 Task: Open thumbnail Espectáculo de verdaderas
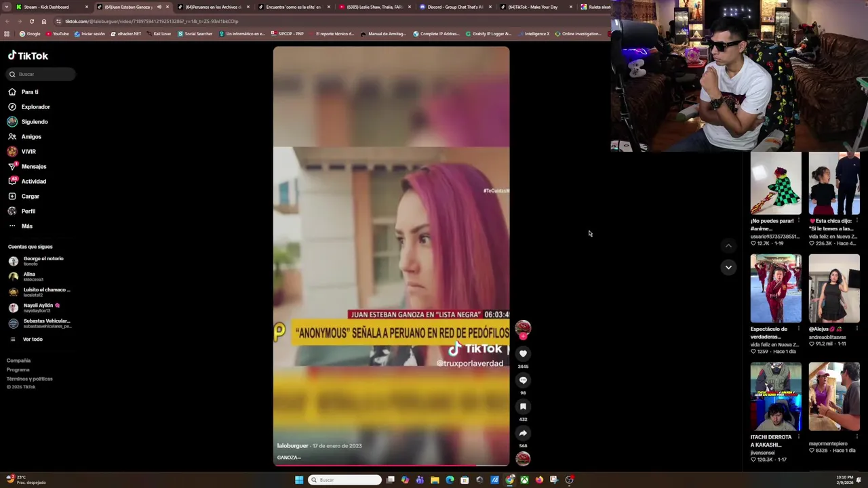[x=776, y=288]
